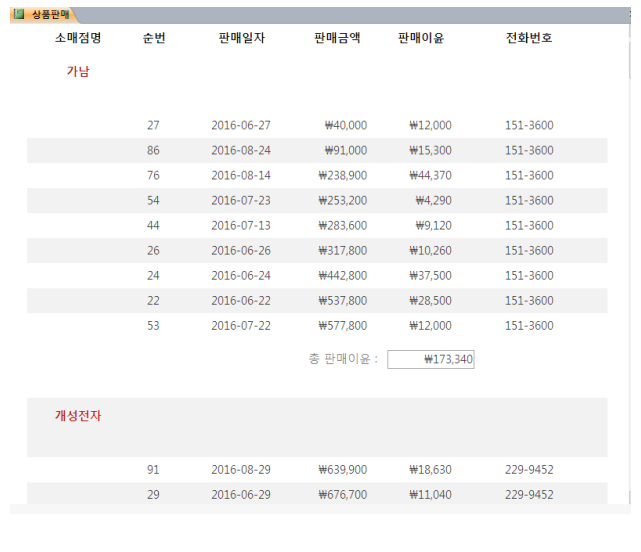
Task: Click the green report icon on 상품판매 tab
Action: click(x=18, y=14)
